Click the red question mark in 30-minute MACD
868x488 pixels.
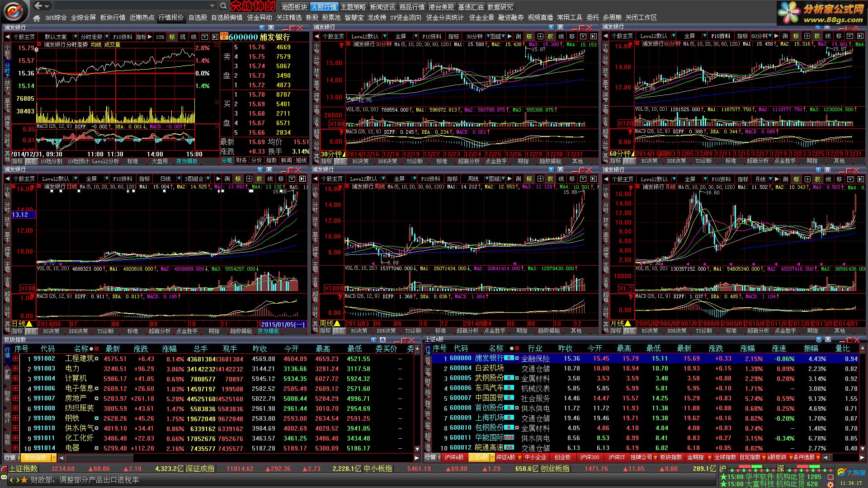[x=340, y=132]
